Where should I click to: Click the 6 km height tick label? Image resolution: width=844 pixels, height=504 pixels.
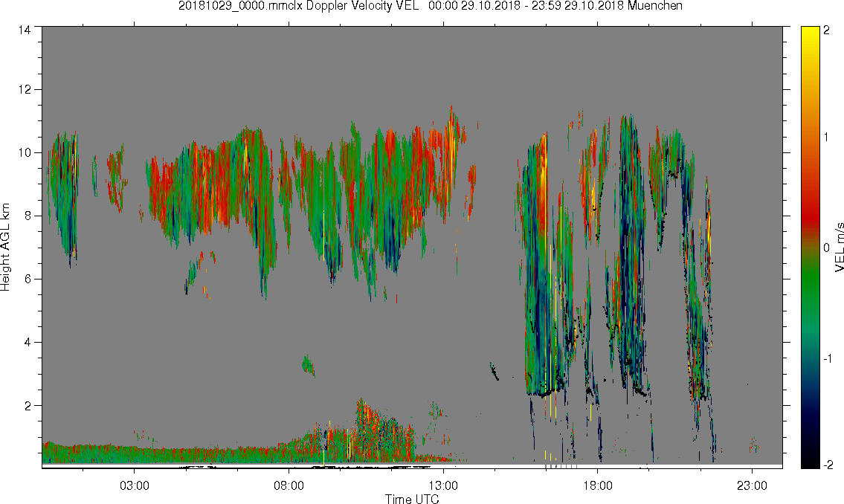click(27, 280)
